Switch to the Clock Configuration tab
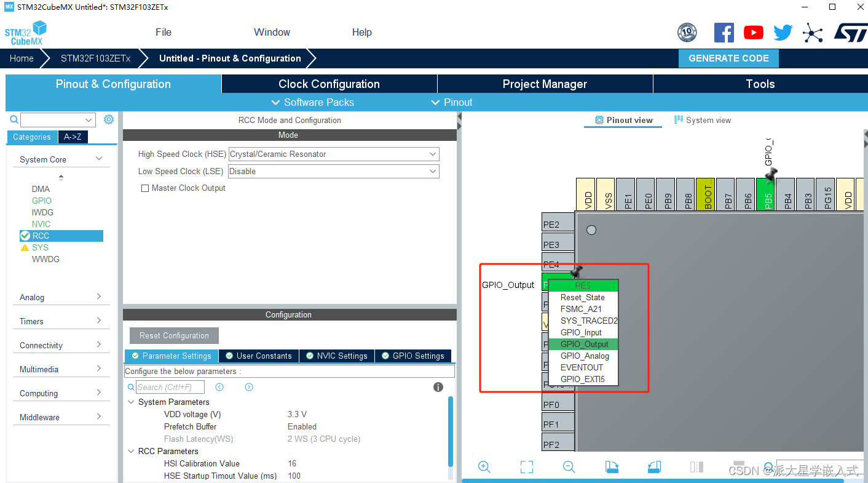The width and height of the screenshot is (868, 483). pyautogui.click(x=329, y=84)
